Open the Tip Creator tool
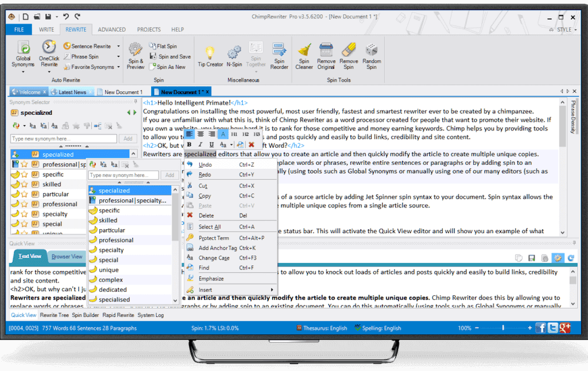Screen dimensions: 588x371 tap(210, 56)
